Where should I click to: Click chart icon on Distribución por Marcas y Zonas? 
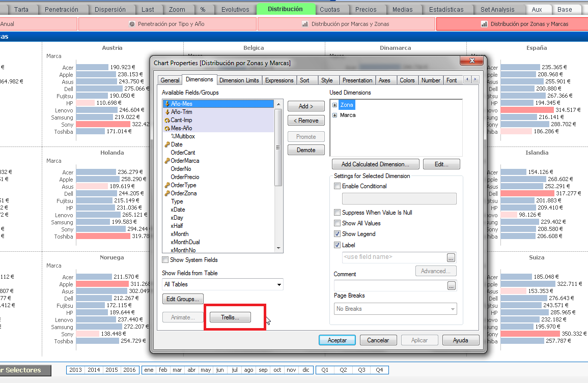305,24
